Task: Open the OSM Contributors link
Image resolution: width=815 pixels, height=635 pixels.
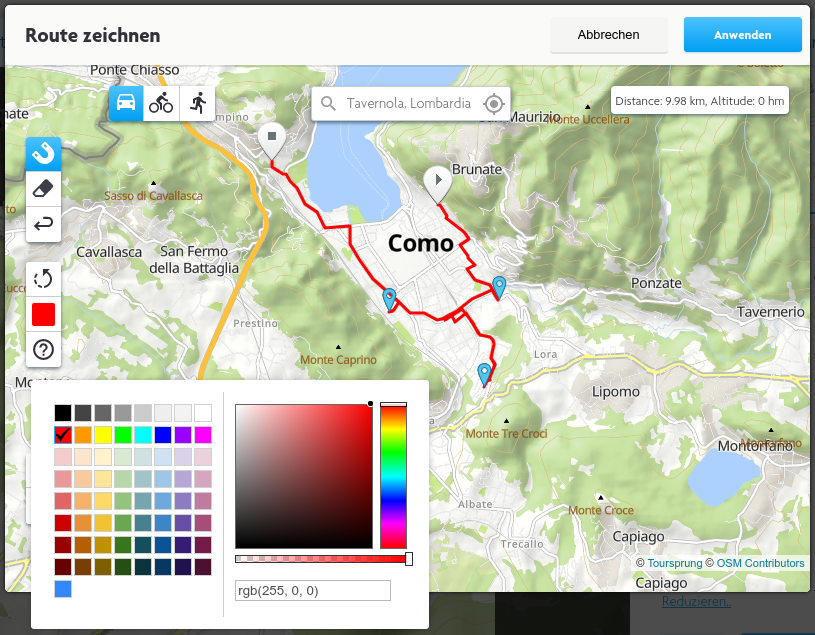Action: pos(760,563)
